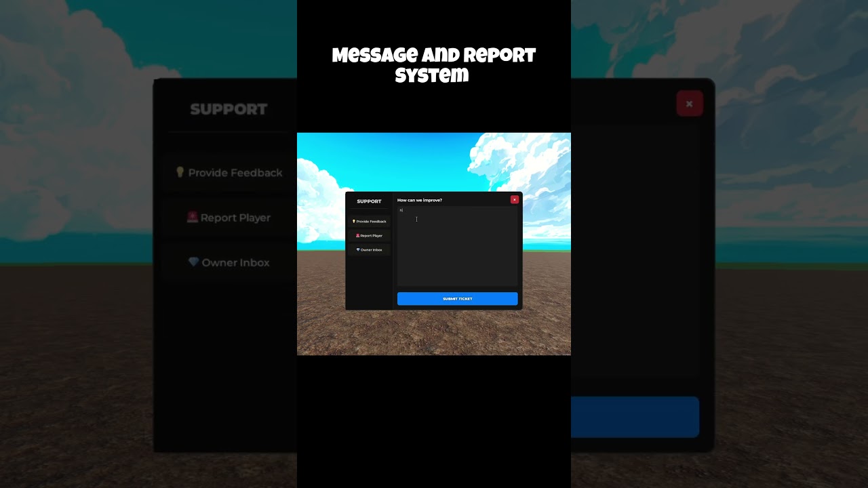Click the gem icon beside Owner Inbox
The image size is (868, 488).
[x=358, y=250]
